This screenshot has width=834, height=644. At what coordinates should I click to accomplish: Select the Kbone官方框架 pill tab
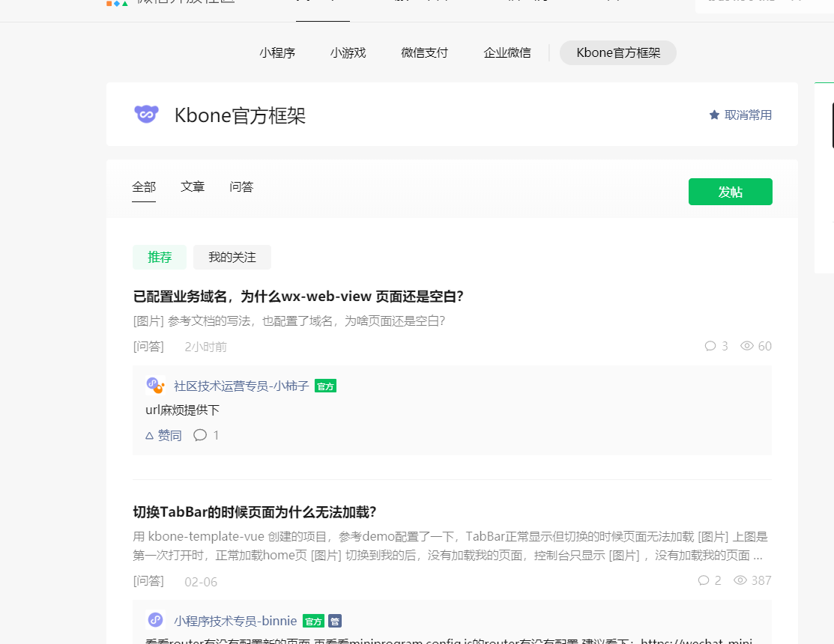click(618, 52)
